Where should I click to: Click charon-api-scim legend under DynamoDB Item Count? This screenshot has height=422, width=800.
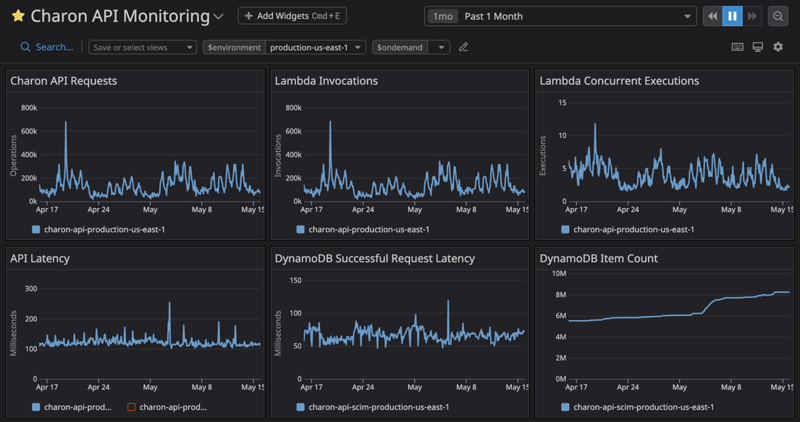[643, 407]
